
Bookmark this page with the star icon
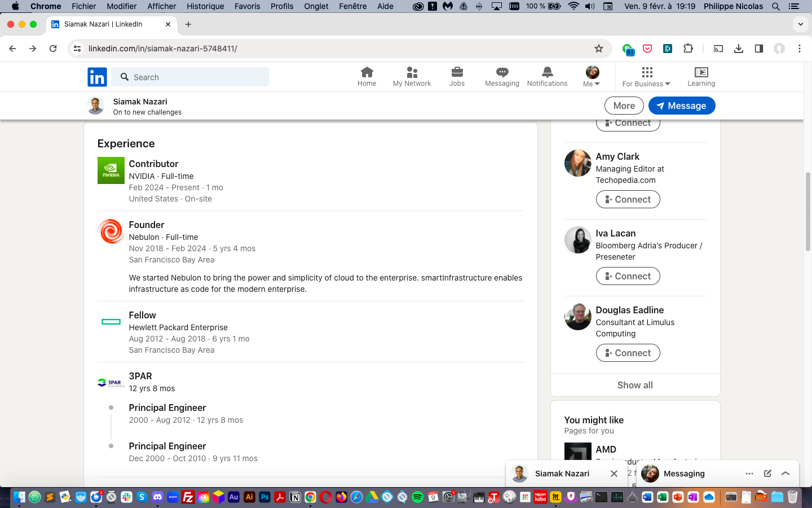[x=599, y=49]
